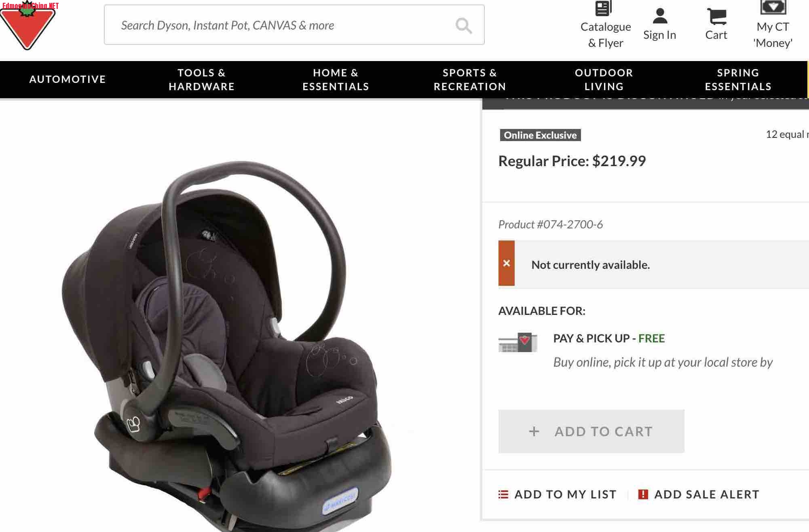Screen dimensions: 809x532
Task: Open the Catalogue & Flyer icon
Action: 603,8
